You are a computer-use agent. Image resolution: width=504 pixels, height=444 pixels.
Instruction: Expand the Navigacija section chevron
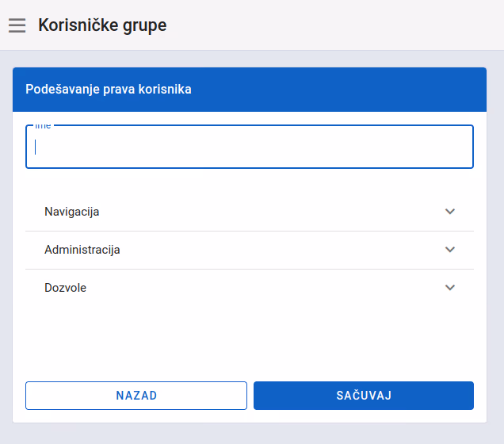click(x=449, y=212)
